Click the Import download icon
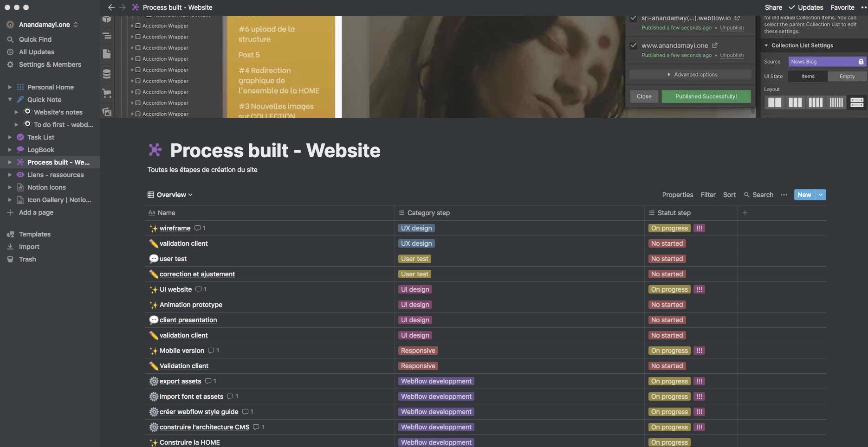This screenshot has width=868, height=447. pyautogui.click(x=10, y=247)
